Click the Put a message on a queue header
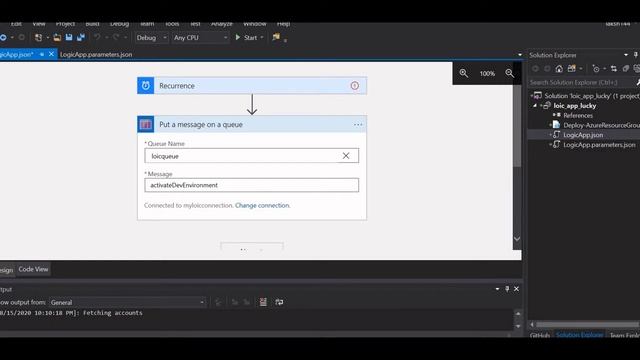The width and height of the screenshot is (640, 360). tap(252, 124)
